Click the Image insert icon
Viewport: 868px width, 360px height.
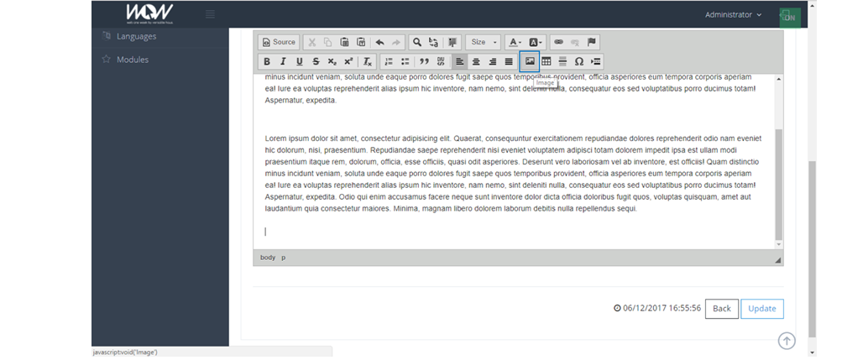tap(530, 61)
